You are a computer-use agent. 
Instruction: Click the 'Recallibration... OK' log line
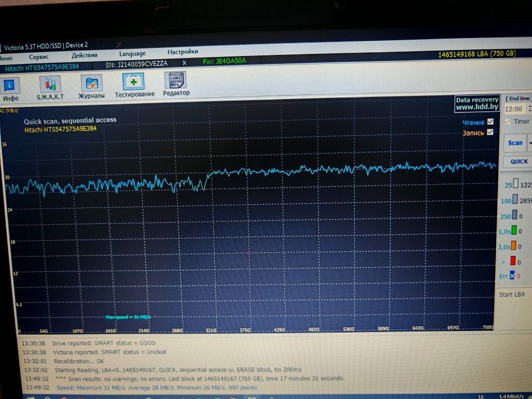tap(79, 361)
